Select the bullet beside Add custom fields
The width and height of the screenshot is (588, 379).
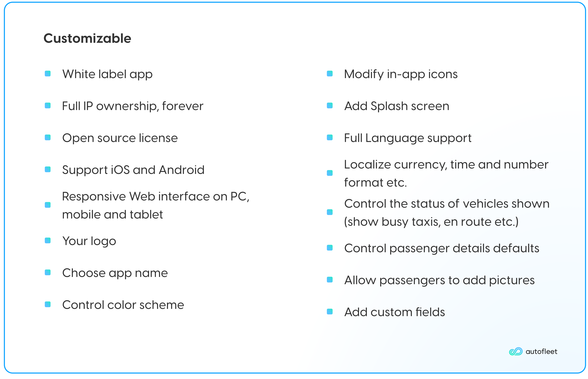coord(330,312)
